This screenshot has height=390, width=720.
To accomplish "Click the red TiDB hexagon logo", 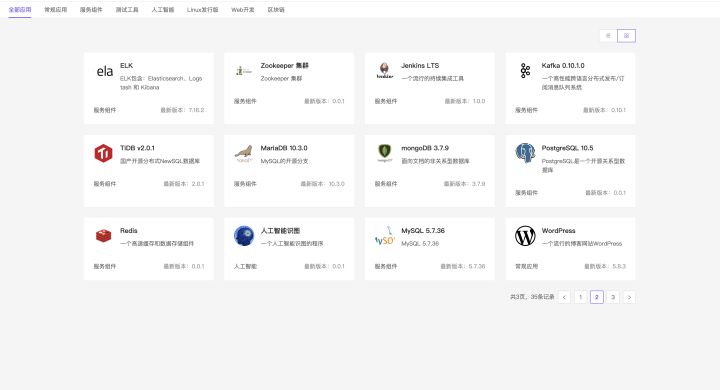I will click(x=103, y=153).
